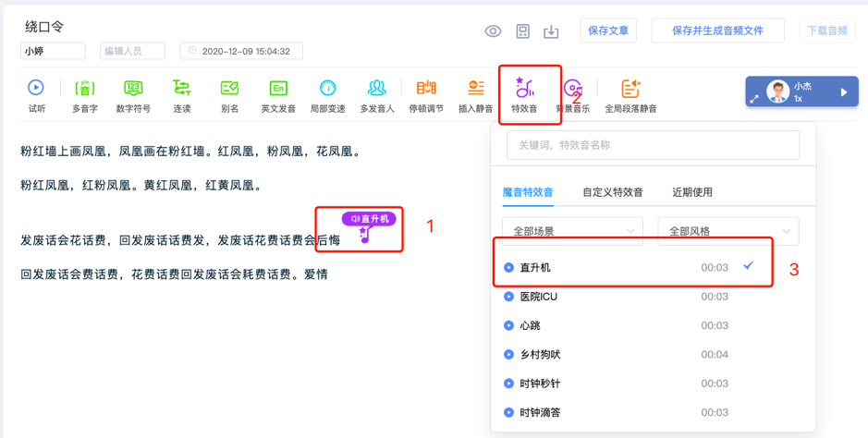The image size is (868, 438).
Task: Click the save disk icon in header
Action: point(522,31)
